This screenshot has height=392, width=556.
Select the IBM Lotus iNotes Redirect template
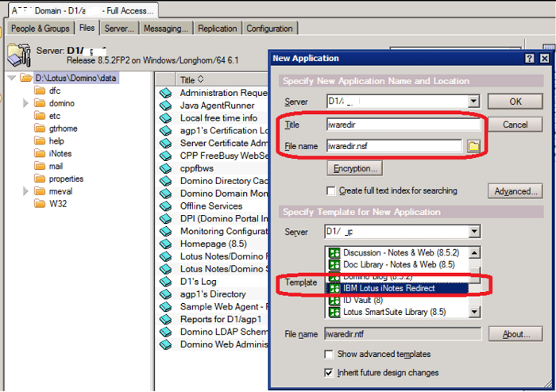[x=397, y=288]
